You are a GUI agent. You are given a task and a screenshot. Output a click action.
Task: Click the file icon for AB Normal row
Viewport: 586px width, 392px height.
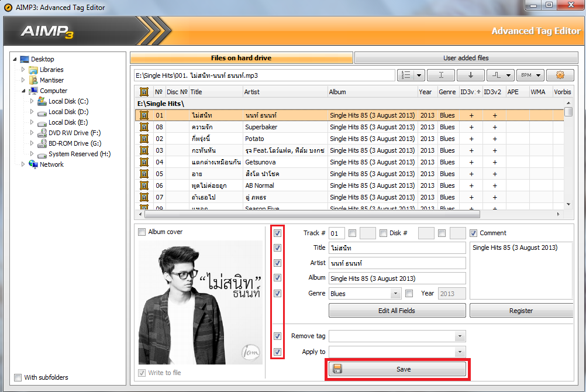144,185
